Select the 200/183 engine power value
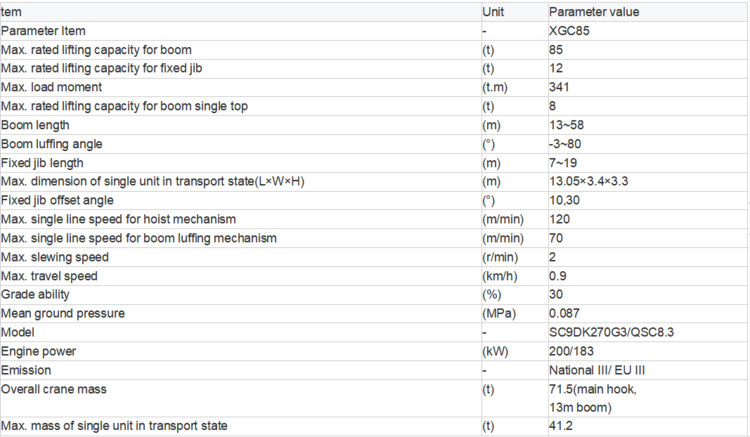Image resolution: width=750 pixels, height=437 pixels. coord(571,351)
